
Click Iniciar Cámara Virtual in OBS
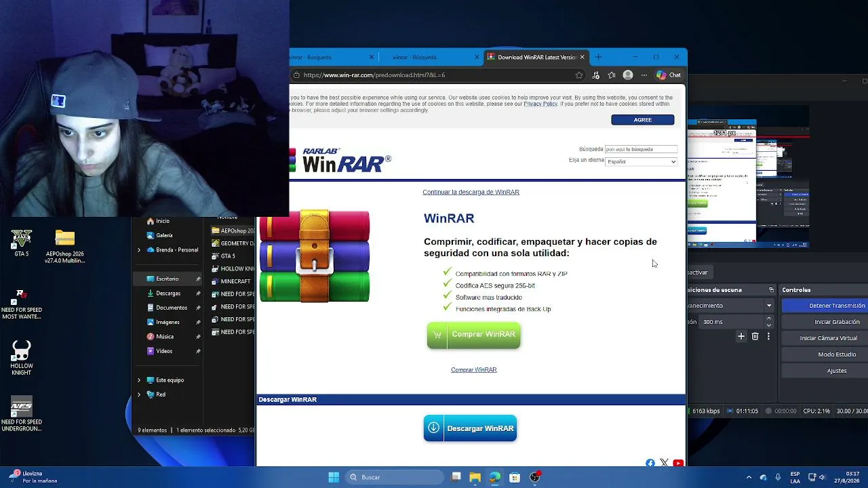click(824, 338)
